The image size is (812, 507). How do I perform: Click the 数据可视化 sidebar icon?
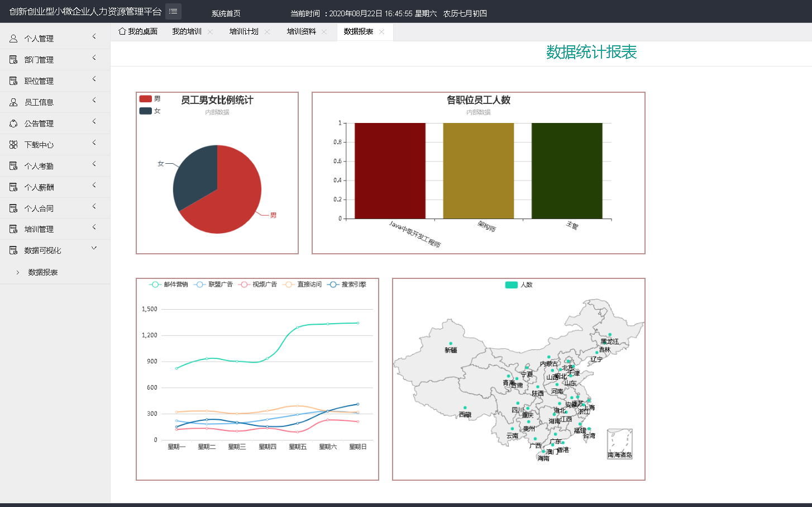pos(12,250)
